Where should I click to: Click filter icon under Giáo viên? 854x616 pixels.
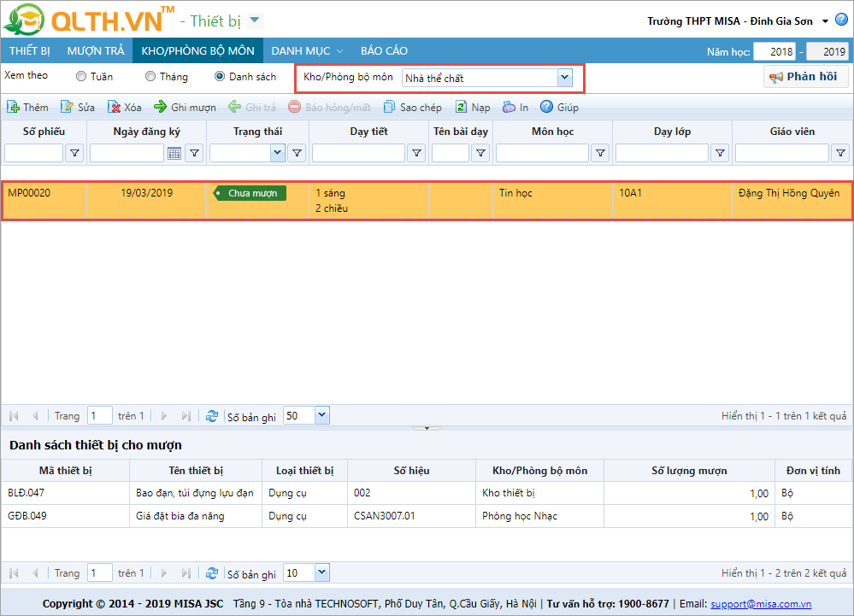841,153
